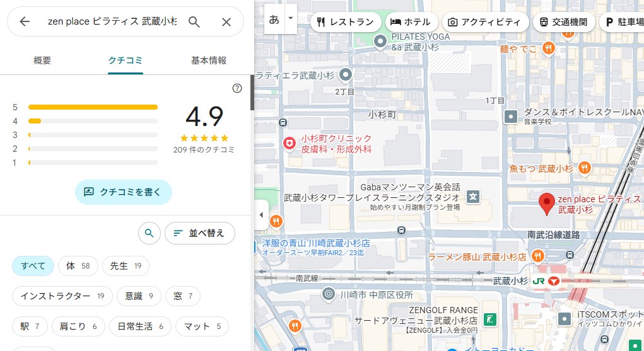Clear the search with the X icon
Viewport: 644px width, 351px height.
(x=226, y=22)
